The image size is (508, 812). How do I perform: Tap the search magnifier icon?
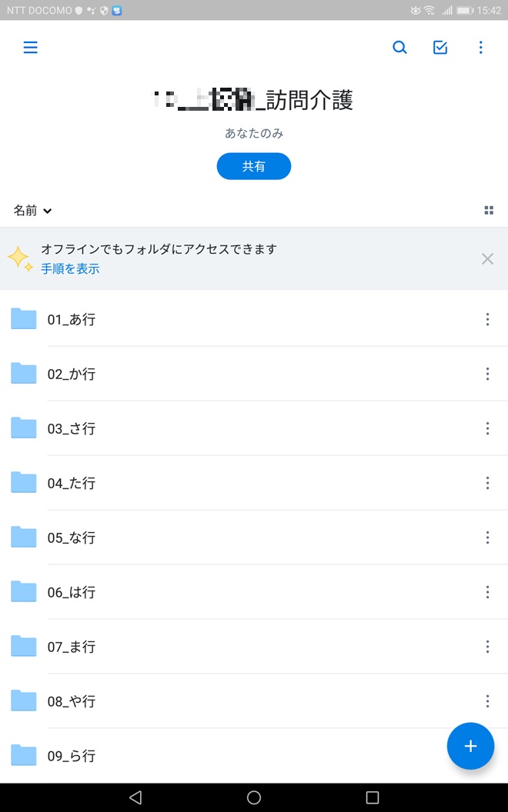(x=399, y=48)
